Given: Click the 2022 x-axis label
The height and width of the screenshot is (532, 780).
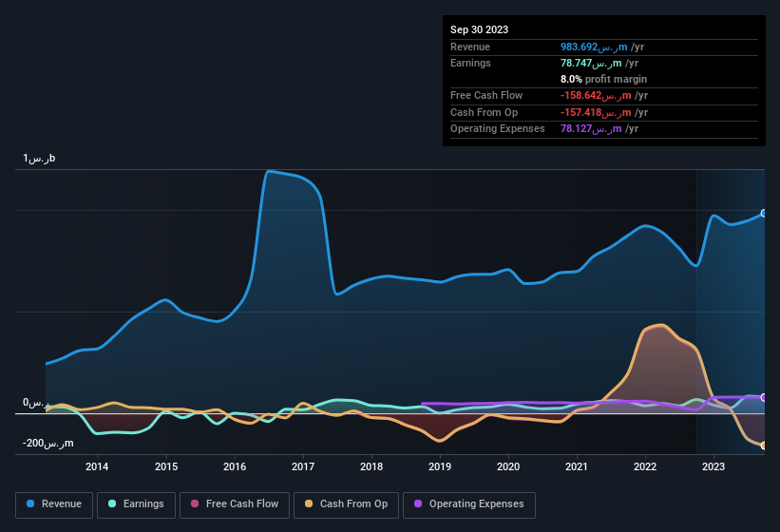Looking at the screenshot, I should click(645, 466).
